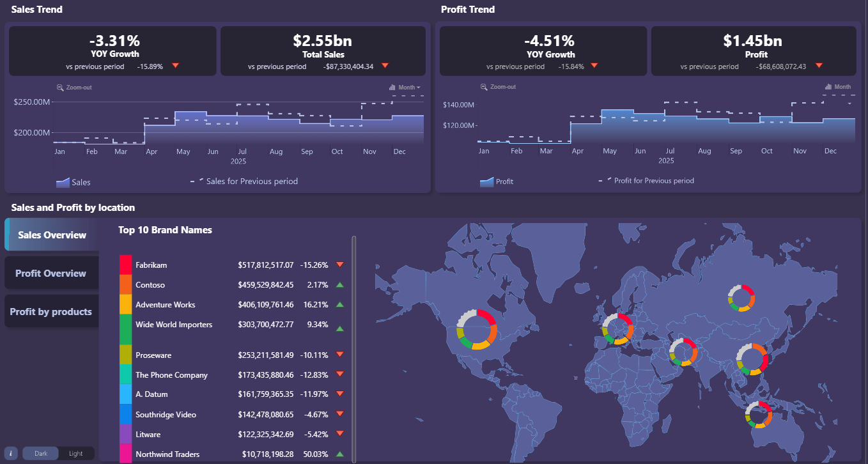Switch to the Profit Overview tab
The image size is (868, 464).
pos(51,273)
